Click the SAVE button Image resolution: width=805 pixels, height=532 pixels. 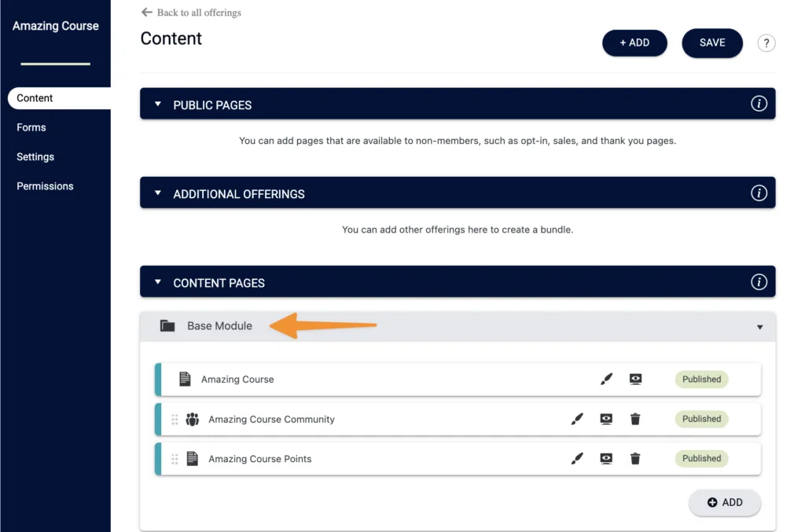click(x=712, y=42)
